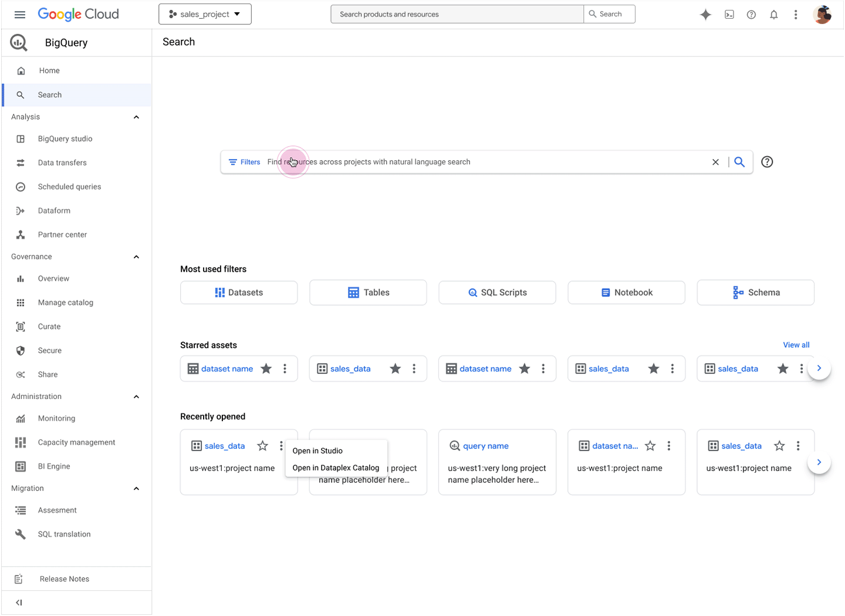This screenshot has width=845, height=616.
Task: Star the first recently opened sales_data
Action: coord(262,446)
